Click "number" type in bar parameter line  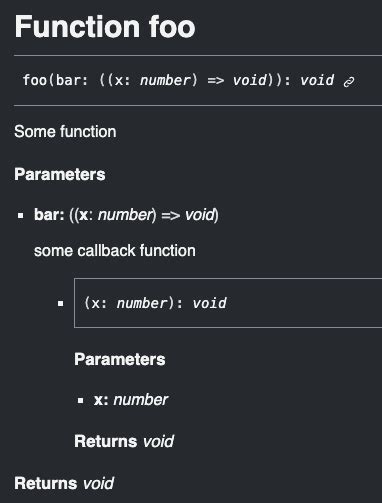click(126, 215)
